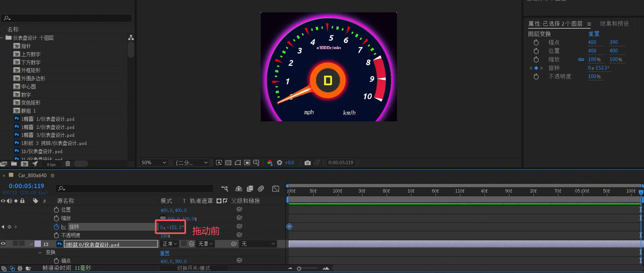Open the Car_800x640 composition tab
Viewport: 644px width, 273px height.
pos(32,175)
